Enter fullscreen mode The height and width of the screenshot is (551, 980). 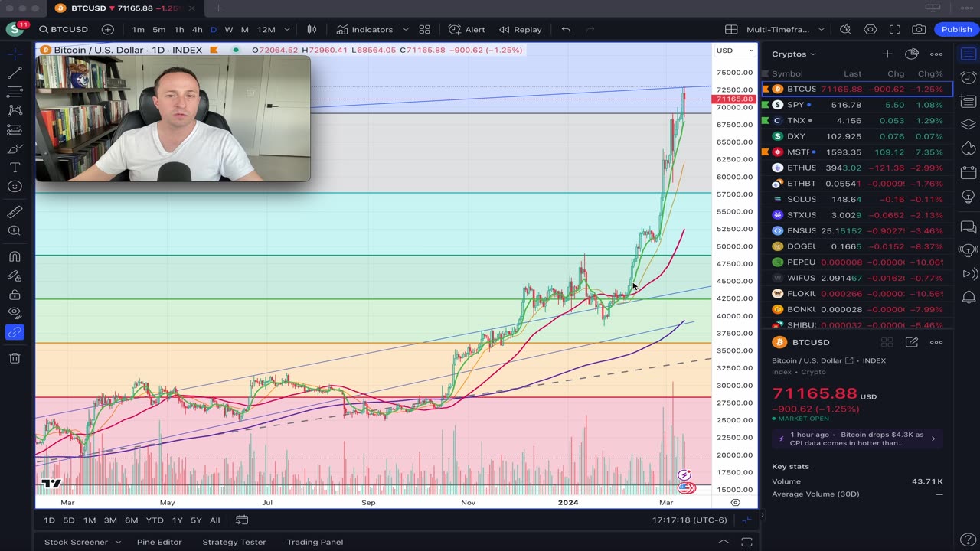coord(895,29)
